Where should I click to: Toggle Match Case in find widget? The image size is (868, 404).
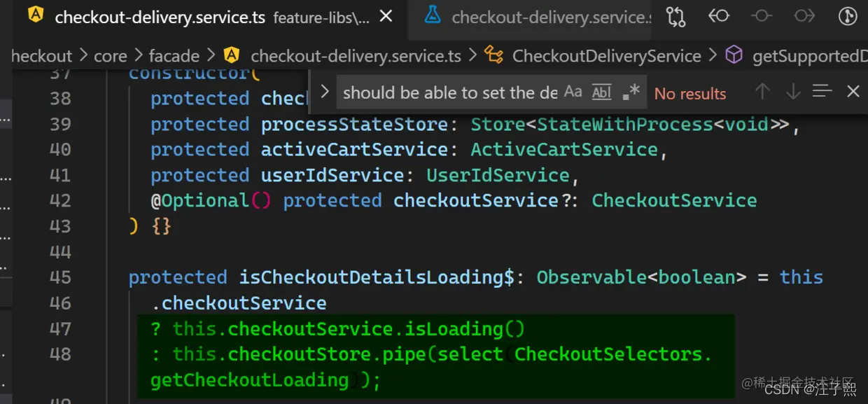click(573, 92)
